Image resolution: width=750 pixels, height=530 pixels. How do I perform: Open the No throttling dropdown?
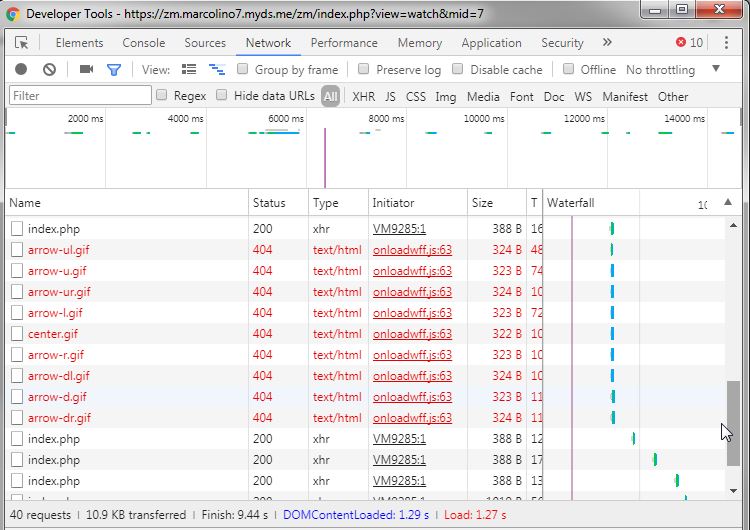click(x=673, y=70)
